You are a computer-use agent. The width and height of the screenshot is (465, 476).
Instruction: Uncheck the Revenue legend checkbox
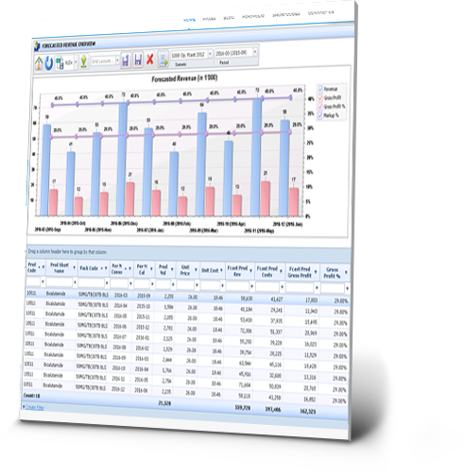(x=320, y=89)
